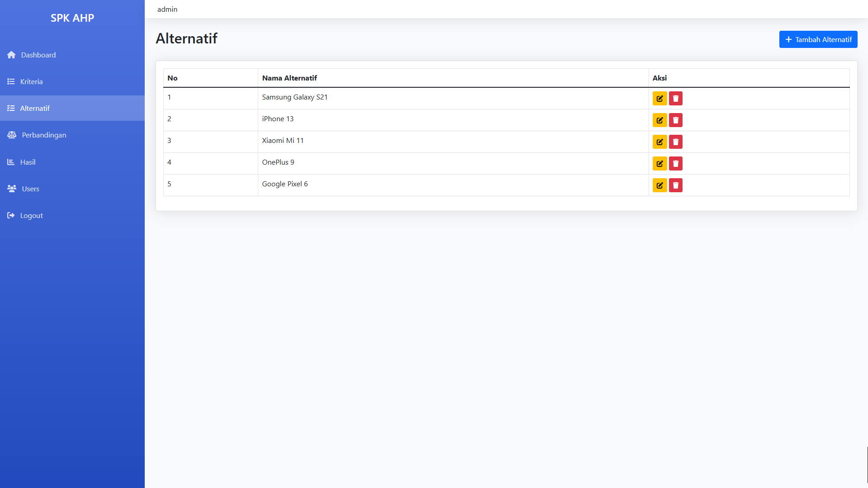Select the iPhone 13 name cell
Screen dimensions: 868x488
pyautogui.click(x=453, y=120)
